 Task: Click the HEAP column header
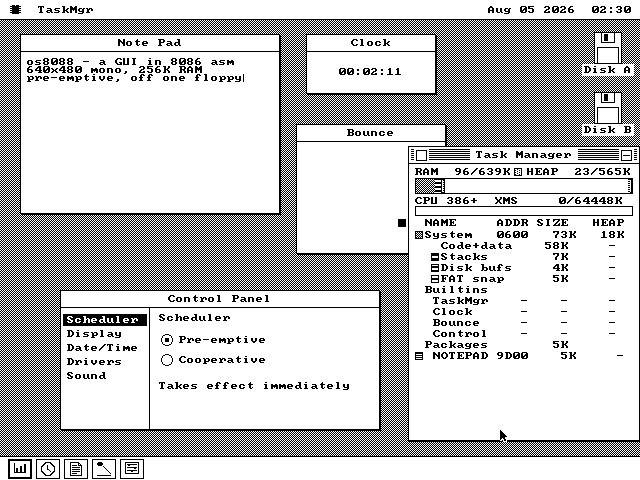(608, 223)
